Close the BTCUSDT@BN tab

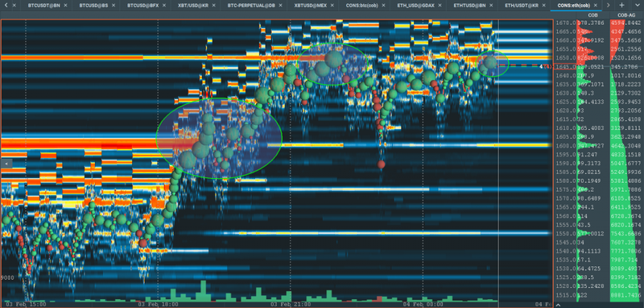pyautogui.click(x=66, y=6)
